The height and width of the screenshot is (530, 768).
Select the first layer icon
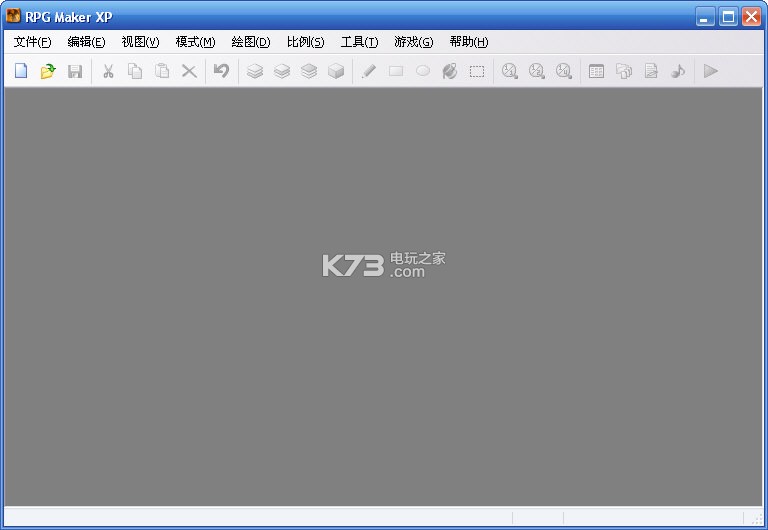pos(255,71)
